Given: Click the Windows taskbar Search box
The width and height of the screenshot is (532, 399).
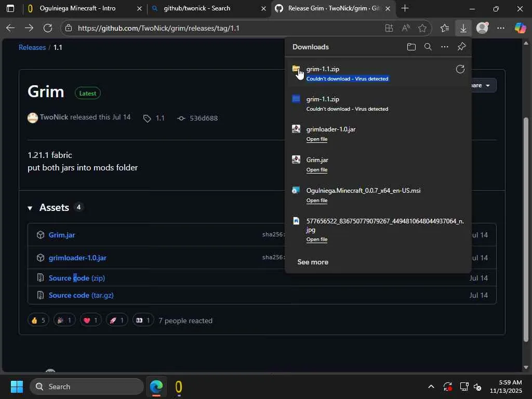Looking at the screenshot, I should pos(87,387).
